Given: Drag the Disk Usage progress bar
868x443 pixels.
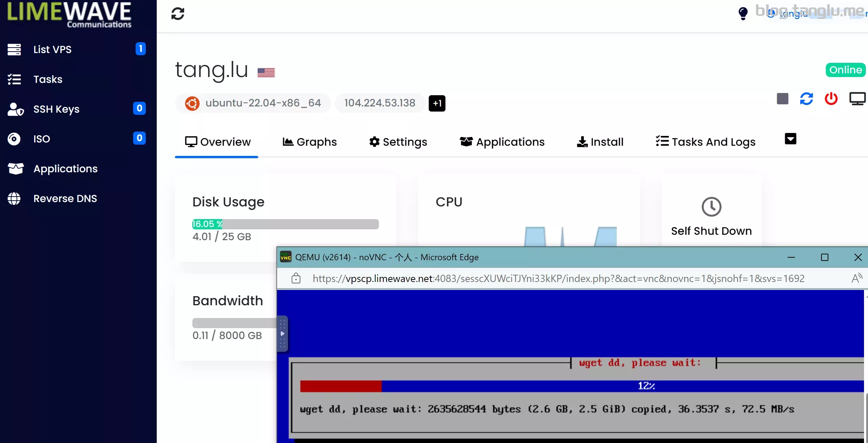Looking at the screenshot, I should click(285, 224).
